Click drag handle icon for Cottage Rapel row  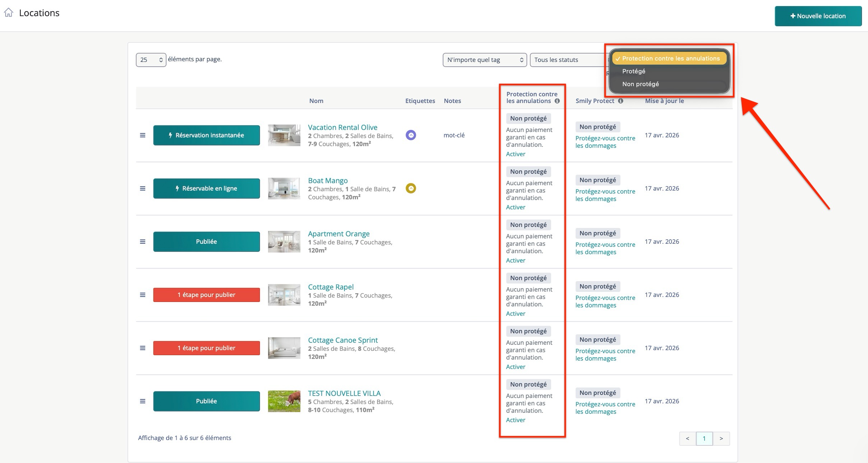(x=143, y=295)
